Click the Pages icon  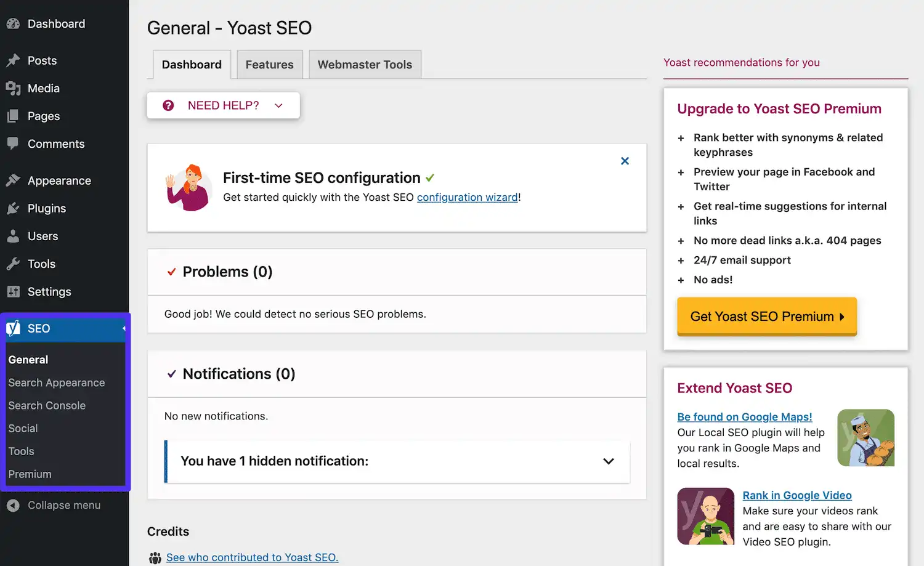tap(14, 116)
